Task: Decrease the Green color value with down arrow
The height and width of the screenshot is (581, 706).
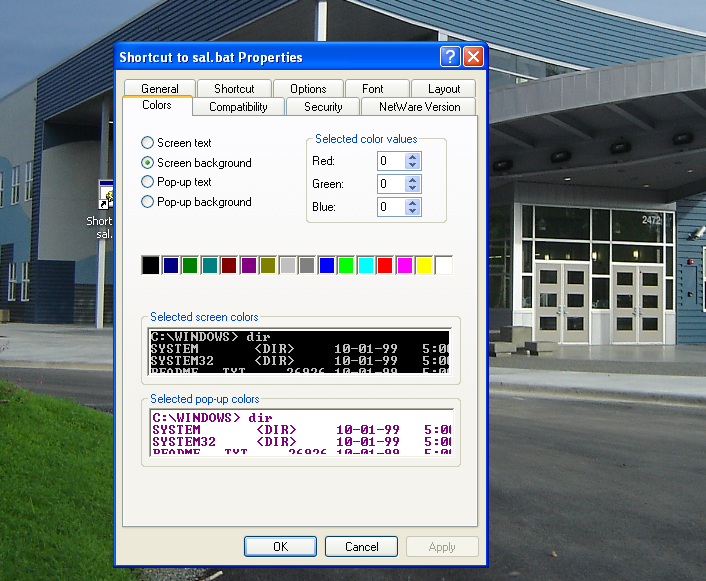Action: [x=413, y=189]
